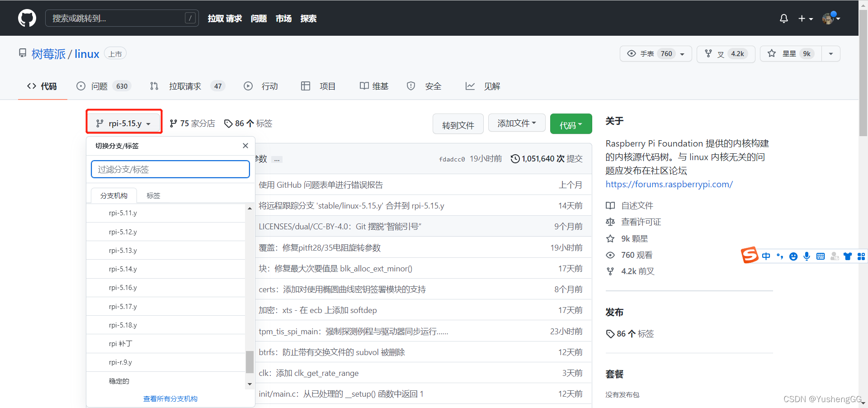Click the Sogou input method S logo
The height and width of the screenshot is (408, 868).
click(x=750, y=256)
